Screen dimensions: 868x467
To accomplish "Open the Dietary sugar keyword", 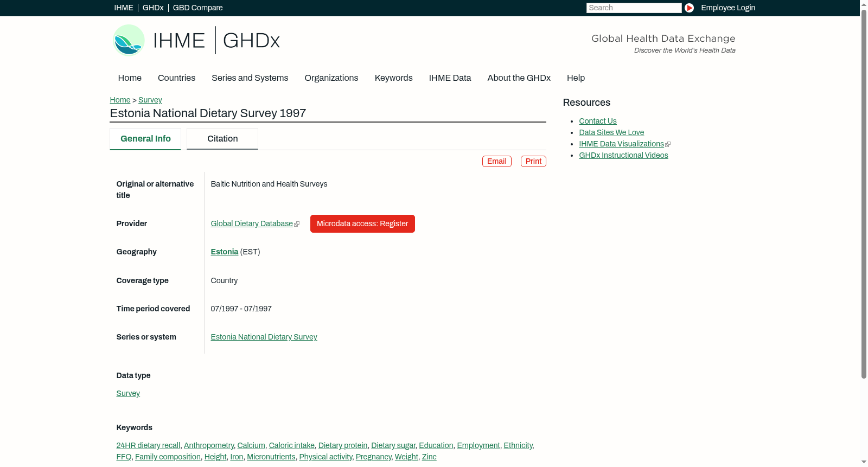I will pos(393,446).
